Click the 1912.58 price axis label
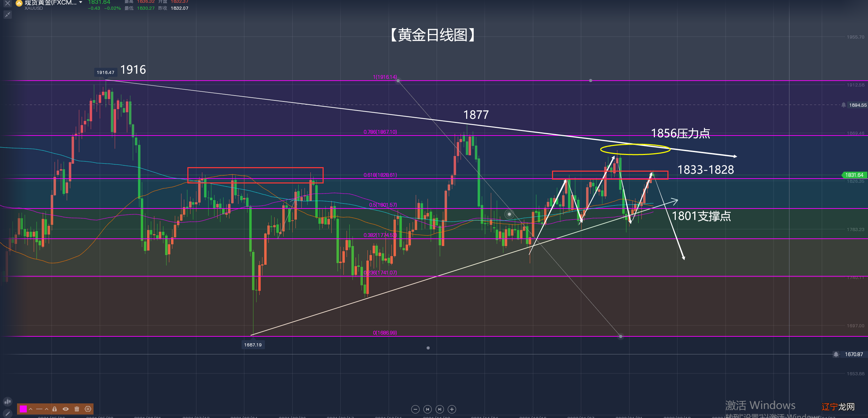This screenshot has width=868, height=418. (855, 85)
